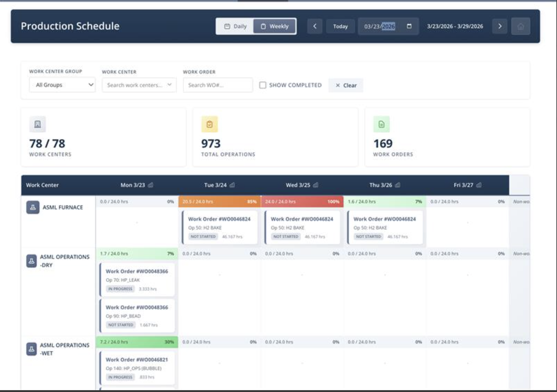
Task: Click the ASML FURNACE work center icon
Action: [x=33, y=208]
